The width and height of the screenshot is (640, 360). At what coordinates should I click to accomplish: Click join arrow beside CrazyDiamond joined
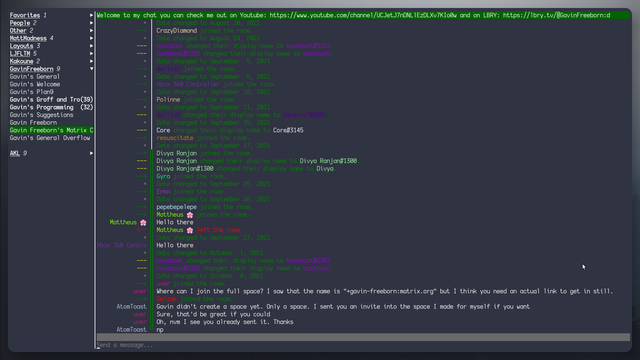(142, 31)
